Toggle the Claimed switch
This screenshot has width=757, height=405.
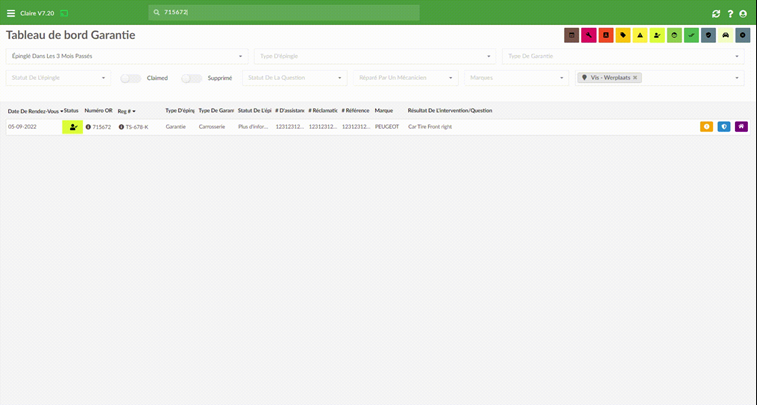coord(130,78)
